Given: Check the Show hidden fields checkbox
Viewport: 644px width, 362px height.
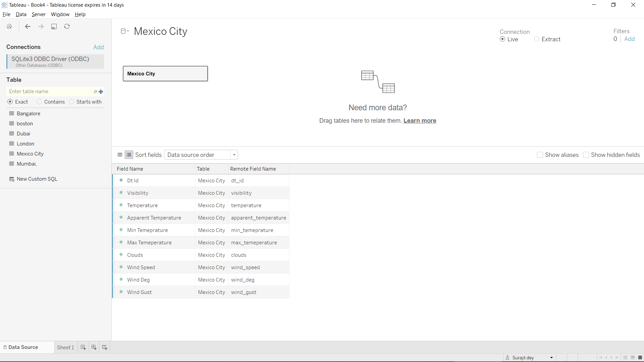Looking at the screenshot, I should pos(586,155).
